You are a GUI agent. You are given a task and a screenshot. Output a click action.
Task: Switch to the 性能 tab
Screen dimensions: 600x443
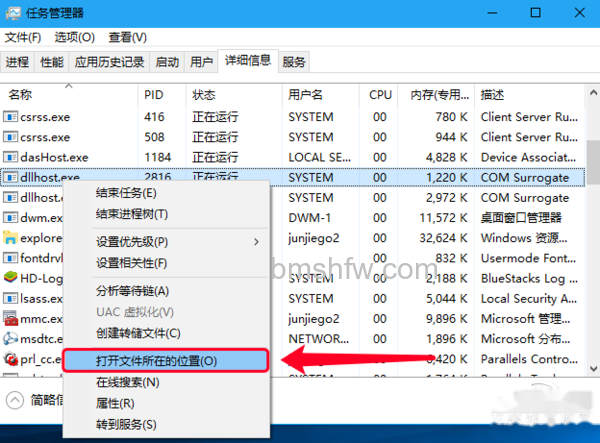coord(52,62)
